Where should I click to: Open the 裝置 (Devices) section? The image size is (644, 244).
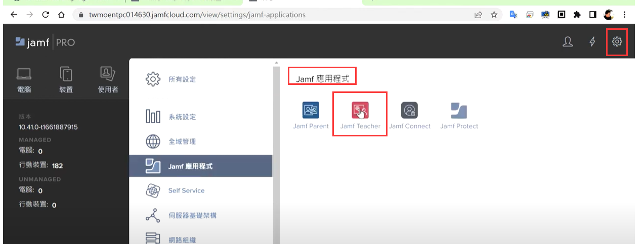66,80
